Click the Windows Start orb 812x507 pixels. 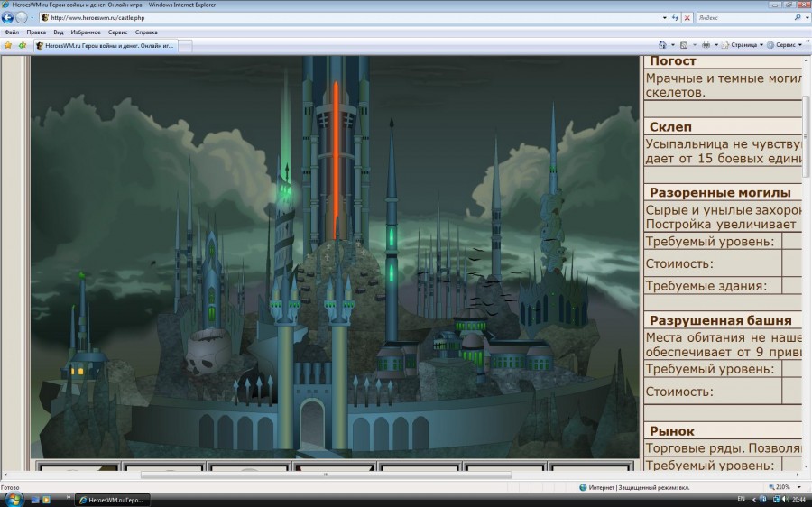tap(14, 500)
